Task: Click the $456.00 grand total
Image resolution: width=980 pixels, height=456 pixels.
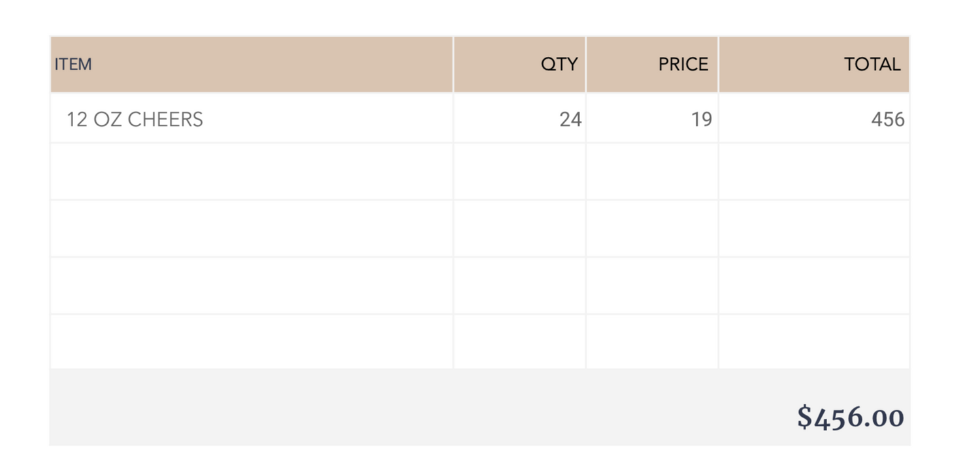Action: coord(851,417)
